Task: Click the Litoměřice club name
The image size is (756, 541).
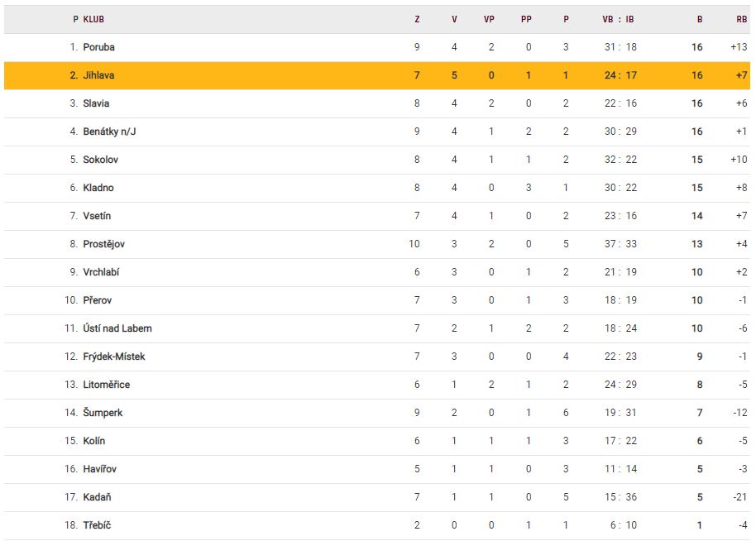Action: [107, 385]
